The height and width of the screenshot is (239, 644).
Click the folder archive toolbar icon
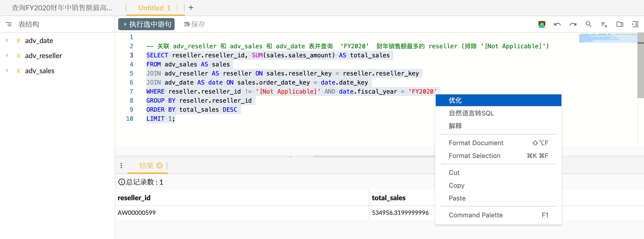(620, 24)
